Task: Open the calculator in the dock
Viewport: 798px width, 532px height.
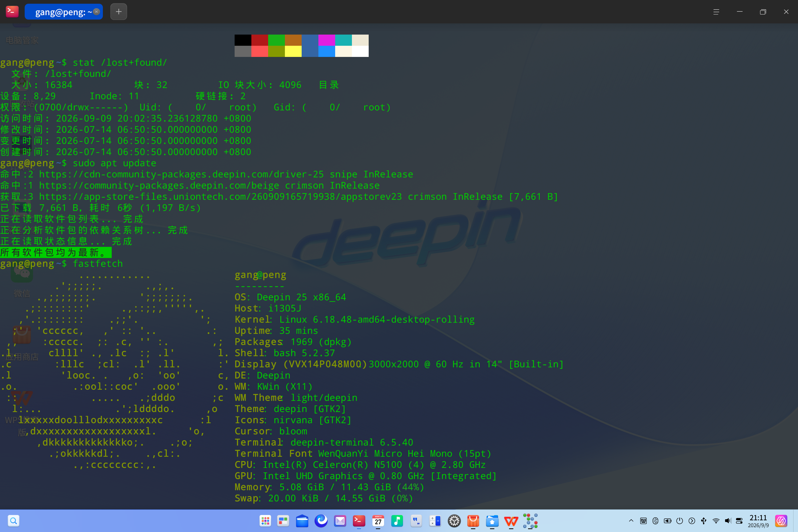Action: click(x=435, y=521)
